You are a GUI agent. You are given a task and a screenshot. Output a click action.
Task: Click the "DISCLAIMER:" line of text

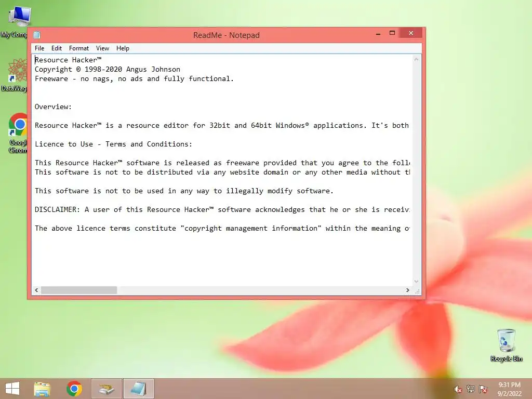click(x=222, y=209)
